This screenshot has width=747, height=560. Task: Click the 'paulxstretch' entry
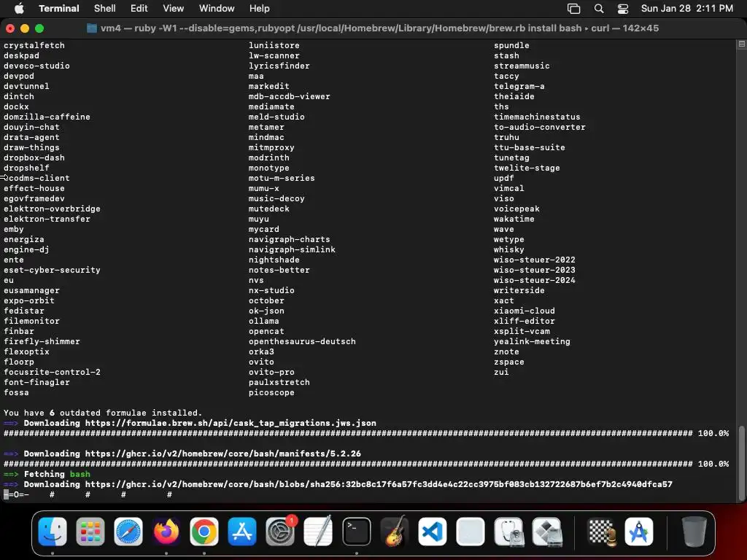pyautogui.click(x=279, y=382)
